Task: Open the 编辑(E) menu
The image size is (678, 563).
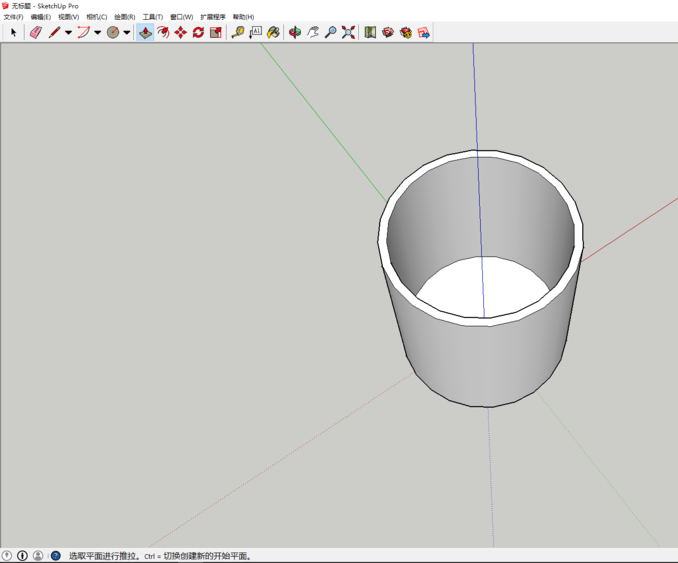Action: [41, 17]
